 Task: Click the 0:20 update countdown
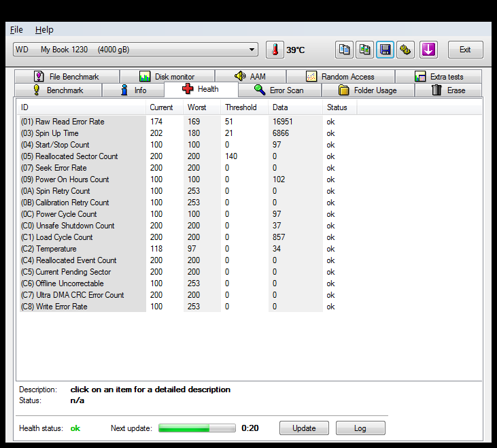[x=250, y=428]
